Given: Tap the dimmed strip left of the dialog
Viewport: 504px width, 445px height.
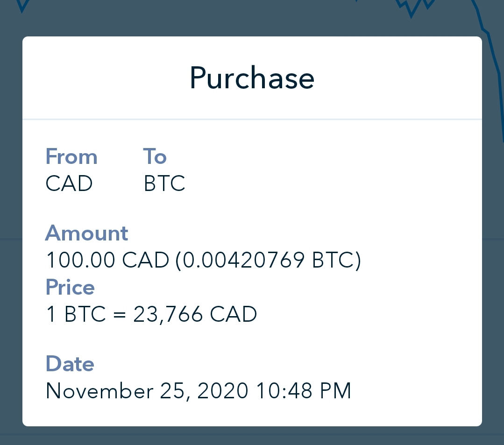Looking at the screenshot, I should click(11, 233).
